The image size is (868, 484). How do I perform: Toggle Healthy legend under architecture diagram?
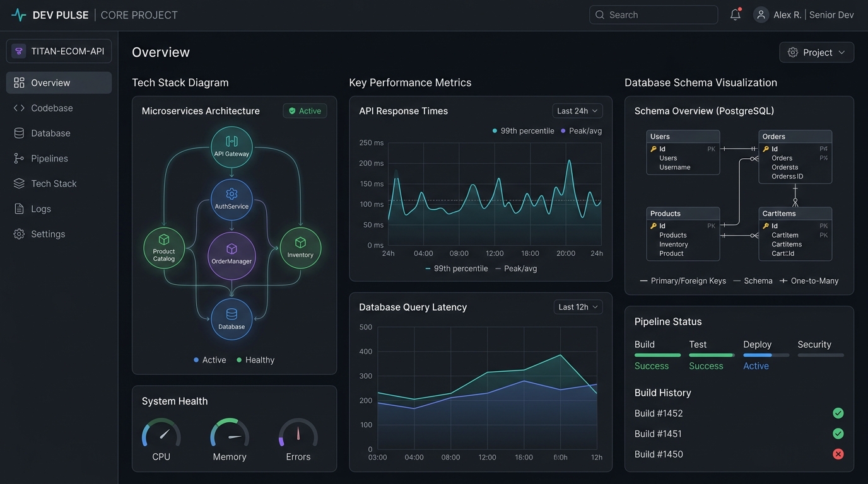tap(255, 360)
